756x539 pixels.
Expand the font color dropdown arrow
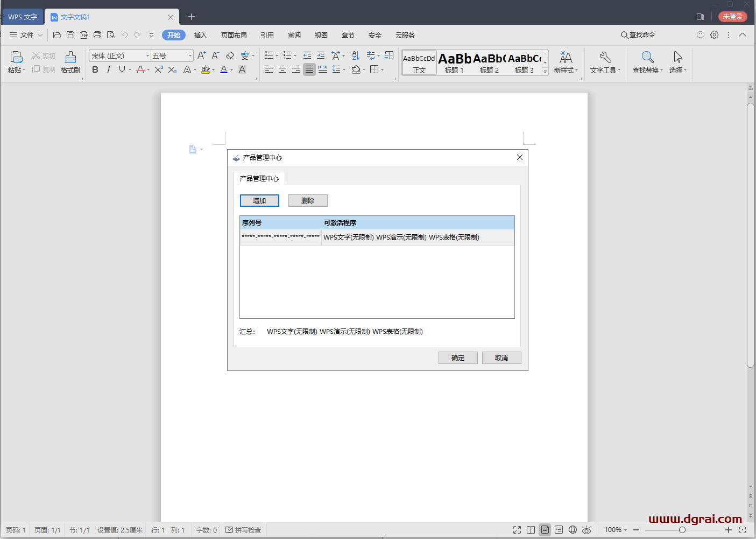(231, 69)
